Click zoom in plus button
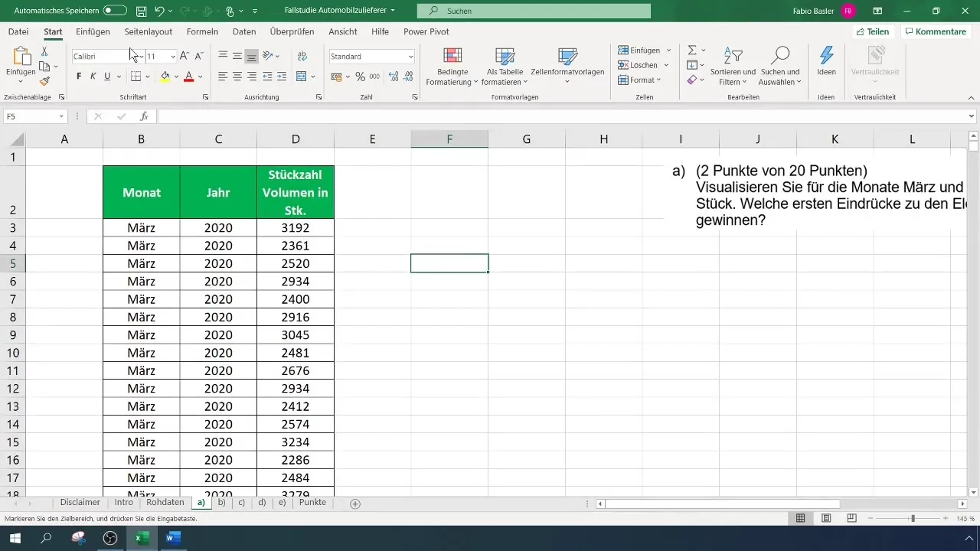The height and width of the screenshot is (551, 980). 946,518
